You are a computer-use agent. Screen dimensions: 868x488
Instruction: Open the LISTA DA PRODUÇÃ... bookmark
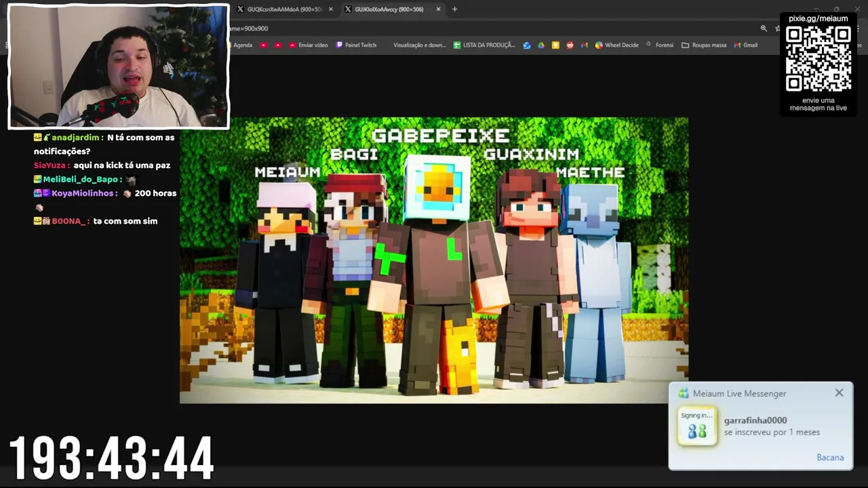484,45
